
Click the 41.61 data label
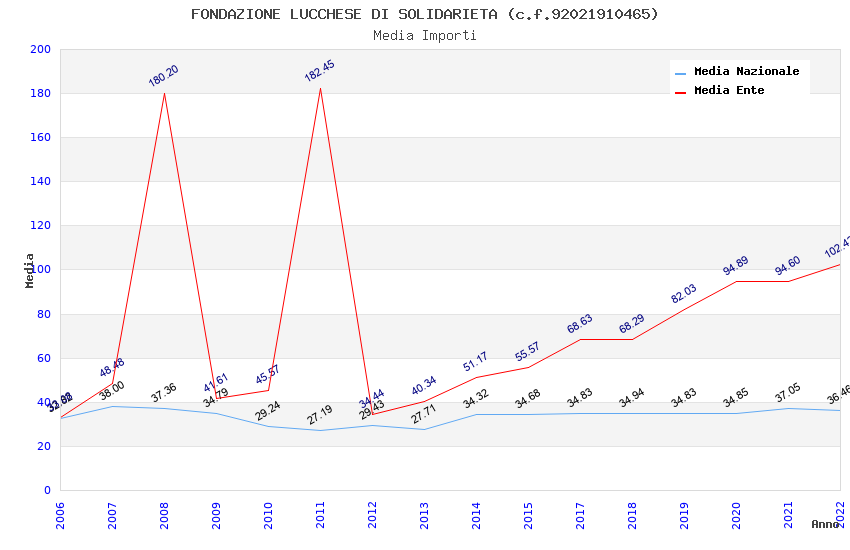click(216, 383)
